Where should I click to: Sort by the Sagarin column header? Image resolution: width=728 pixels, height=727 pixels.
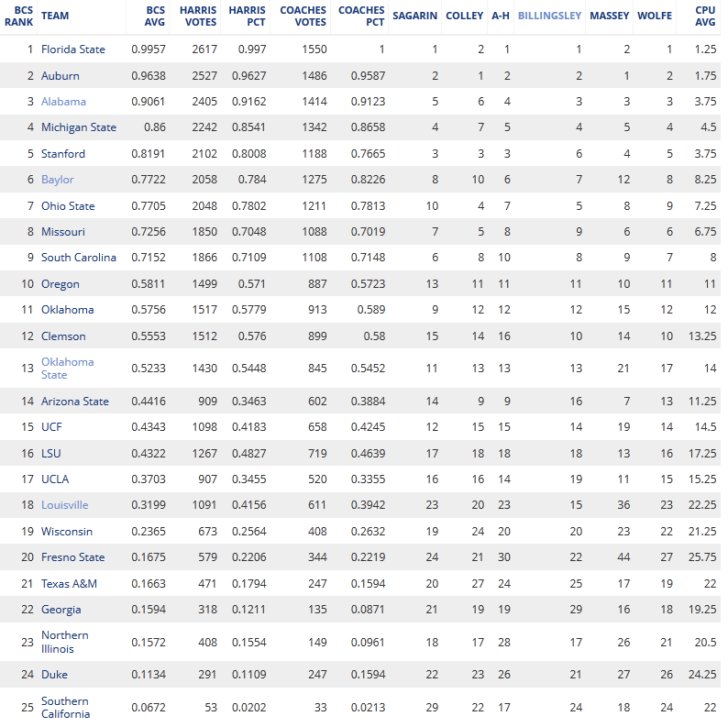click(414, 17)
